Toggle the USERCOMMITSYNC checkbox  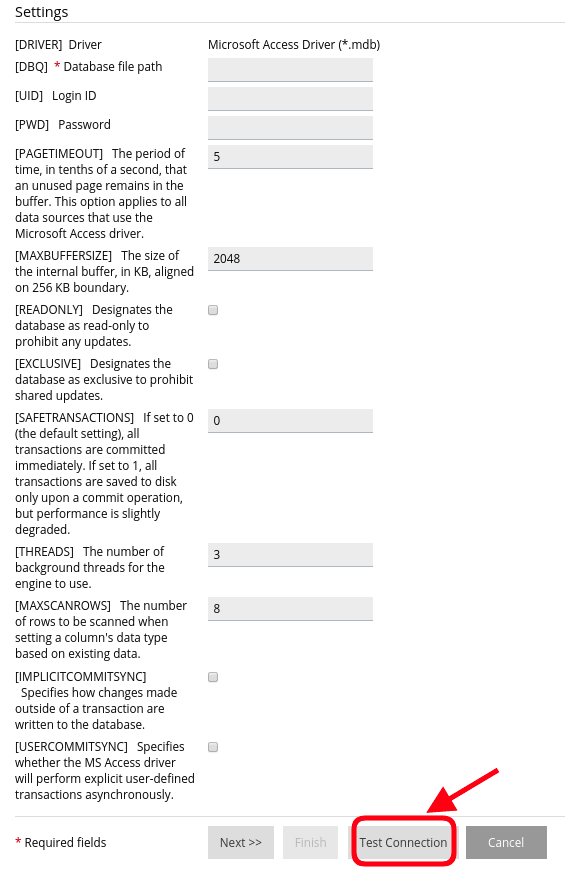click(x=213, y=747)
